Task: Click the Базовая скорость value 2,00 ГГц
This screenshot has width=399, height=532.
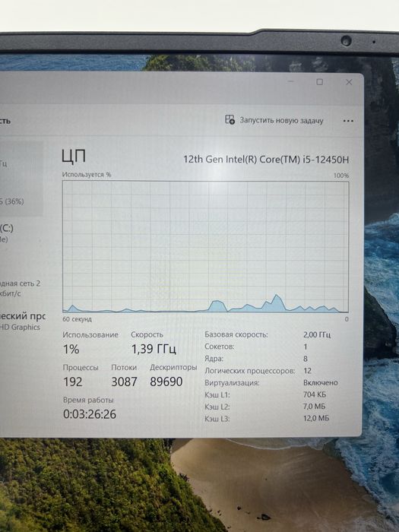Action: (317, 335)
